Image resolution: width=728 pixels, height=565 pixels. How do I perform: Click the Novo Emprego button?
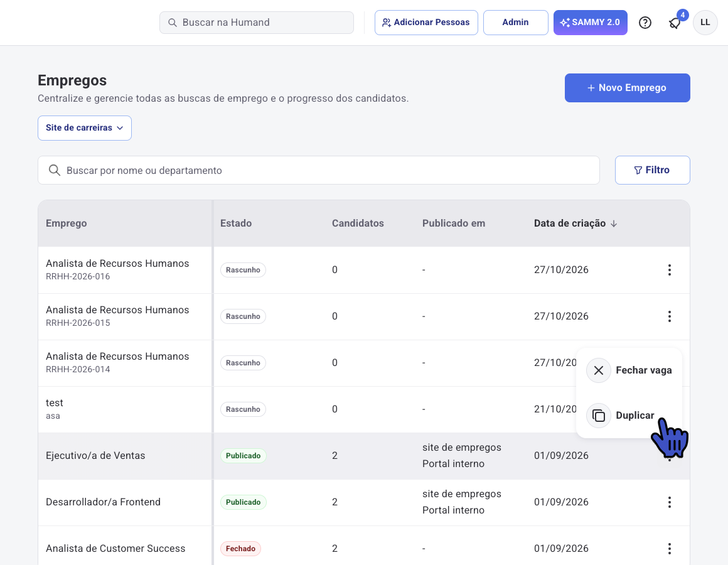[627, 88]
